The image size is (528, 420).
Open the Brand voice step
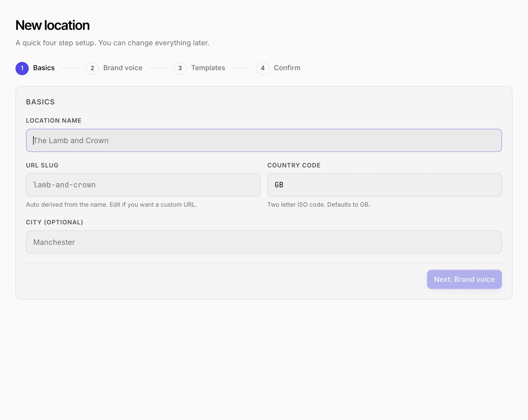(x=114, y=68)
